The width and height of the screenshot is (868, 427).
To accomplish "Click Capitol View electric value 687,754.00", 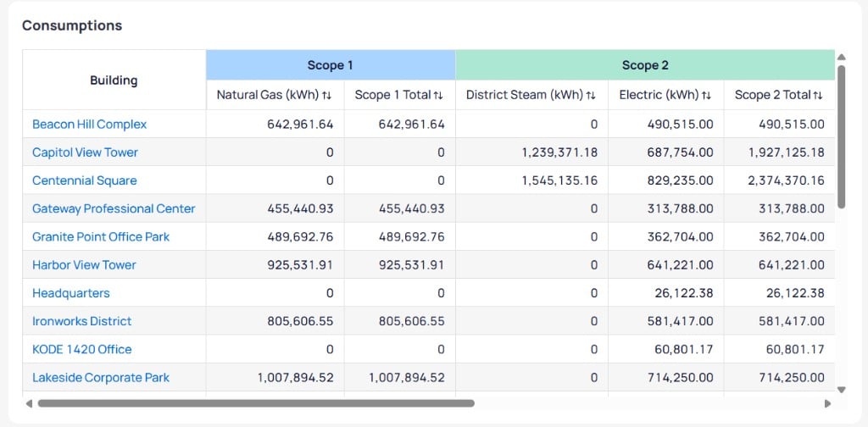I will pos(681,152).
